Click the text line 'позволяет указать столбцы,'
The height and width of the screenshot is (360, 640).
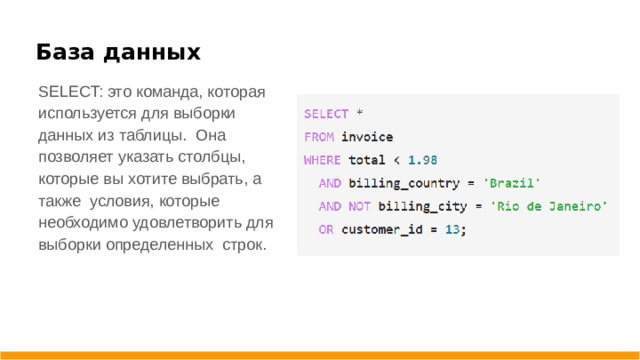coord(142,157)
